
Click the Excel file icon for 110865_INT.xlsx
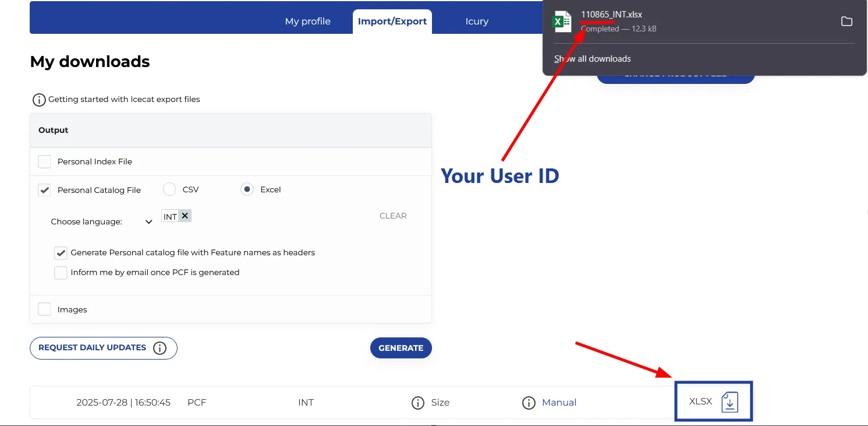(x=562, y=22)
